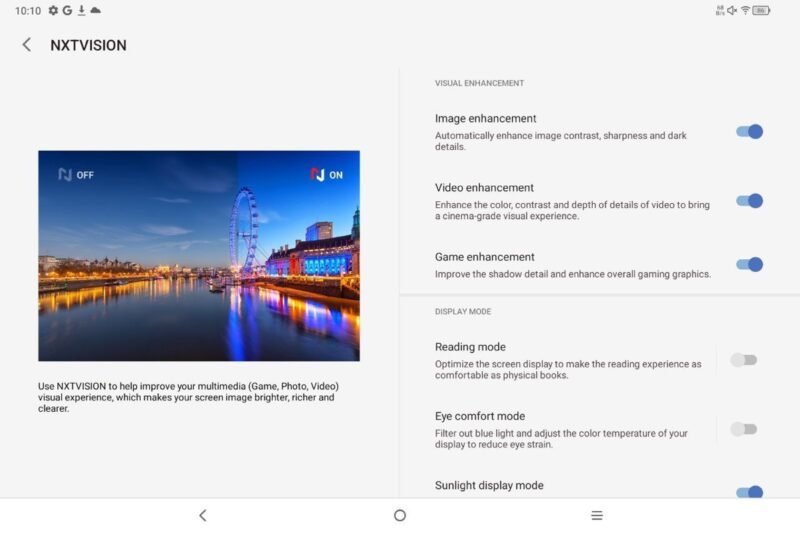This screenshot has width=800, height=533.
Task: Tap the Eye comfort mode label
Action: pyautogui.click(x=480, y=416)
